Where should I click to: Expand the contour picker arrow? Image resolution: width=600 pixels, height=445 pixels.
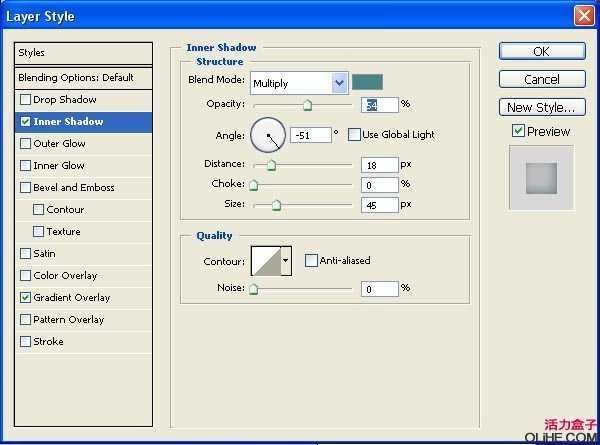[286, 261]
